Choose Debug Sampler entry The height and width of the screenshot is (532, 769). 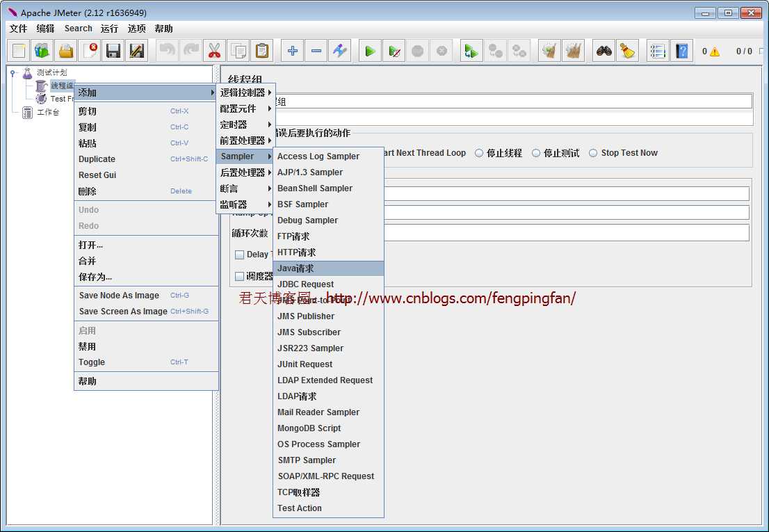(328, 220)
